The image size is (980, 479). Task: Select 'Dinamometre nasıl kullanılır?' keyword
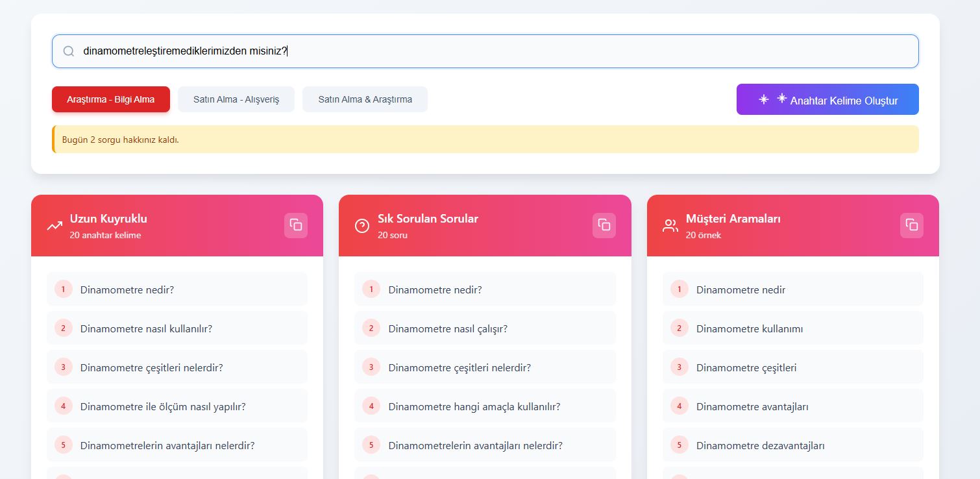177,328
